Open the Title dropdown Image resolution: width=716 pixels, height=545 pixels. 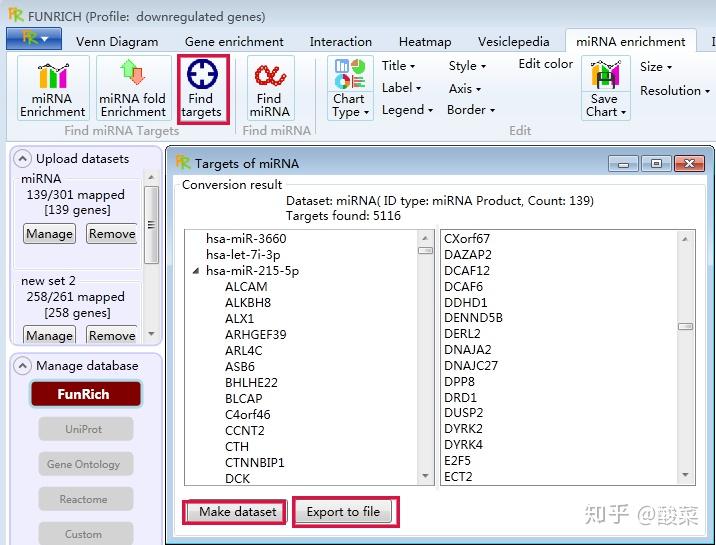coord(398,66)
